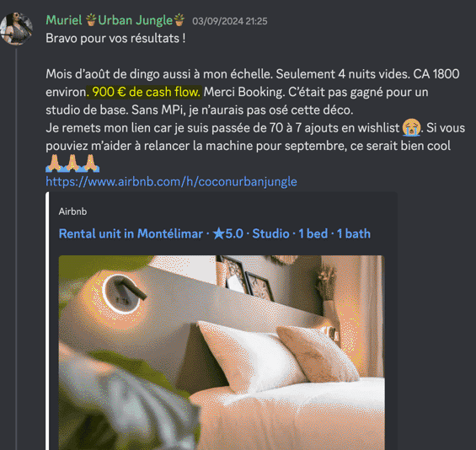Click the message timestamp 03/09/2024 21:25
Image resolution: width=476 pixels, height=450 pixels.
[230, 21]
